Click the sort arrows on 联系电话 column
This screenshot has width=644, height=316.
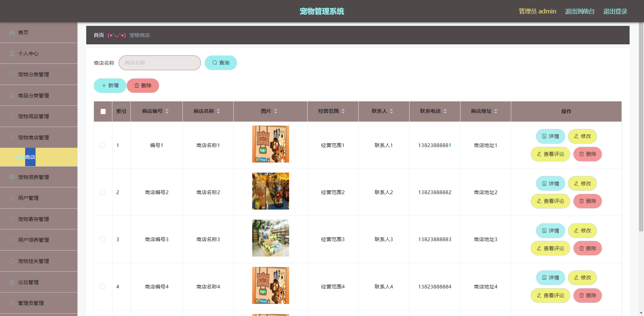coord(445,110)
